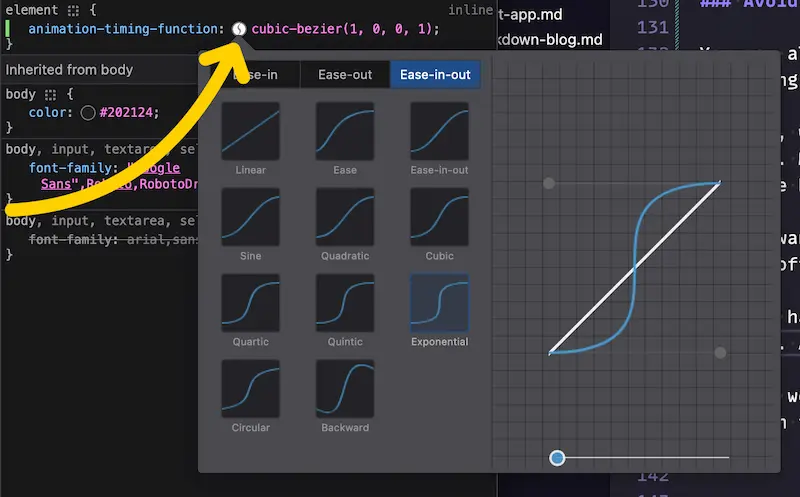The height and width of the screenshot is (497, 800).
Task: Click the grid icon next to element selector
Action: [73, 10]
